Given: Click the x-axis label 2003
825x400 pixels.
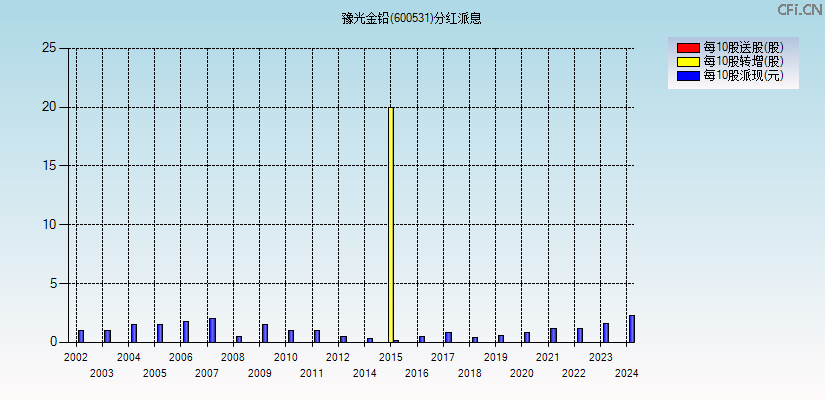Looking at the screenshot, I should tap(102, 374).
